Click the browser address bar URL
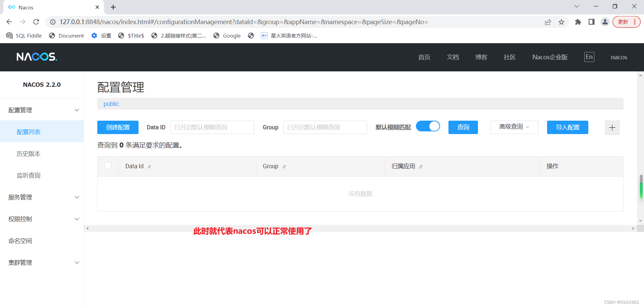Screen dimensions: 644x307 click(x=244, y=22)
